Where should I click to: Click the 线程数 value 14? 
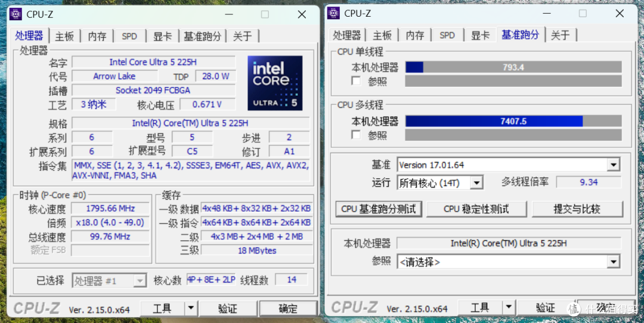pos(292,279)
